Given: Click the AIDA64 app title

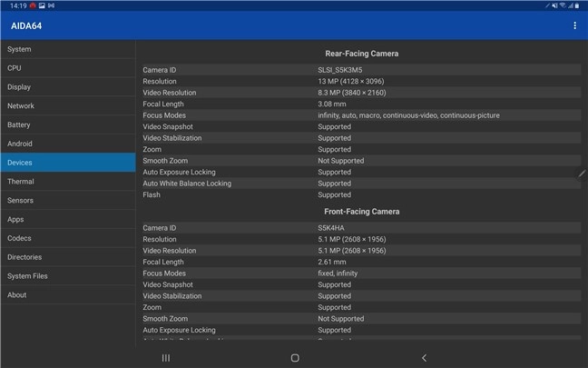Looking at the screenshot, I should [x=26, y=26].
